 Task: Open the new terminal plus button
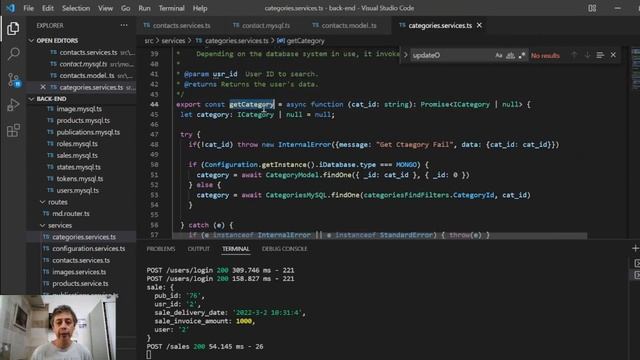click(635, 248)
